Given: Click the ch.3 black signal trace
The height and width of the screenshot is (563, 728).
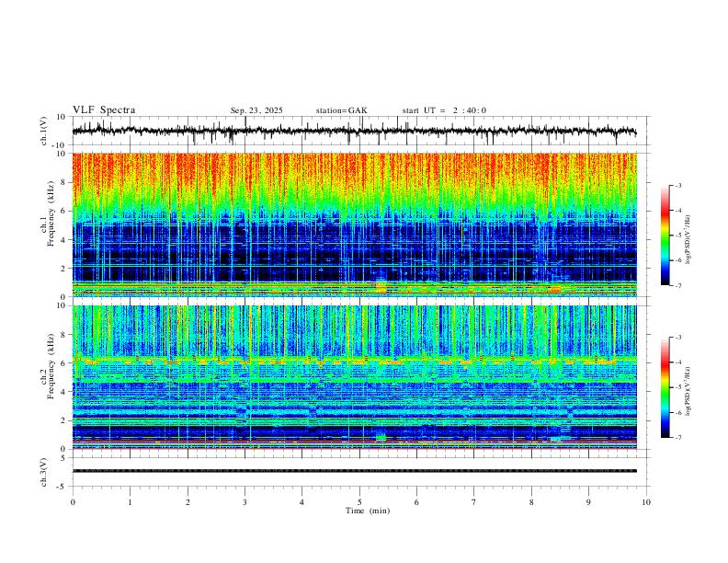Looking at the screenshot, I should click(x=354, y=471).
